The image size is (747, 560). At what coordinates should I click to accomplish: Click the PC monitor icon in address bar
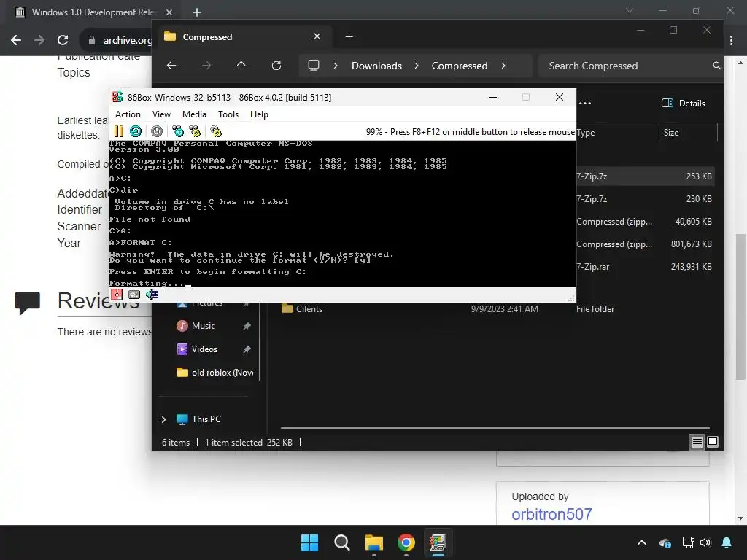(314, 66)
